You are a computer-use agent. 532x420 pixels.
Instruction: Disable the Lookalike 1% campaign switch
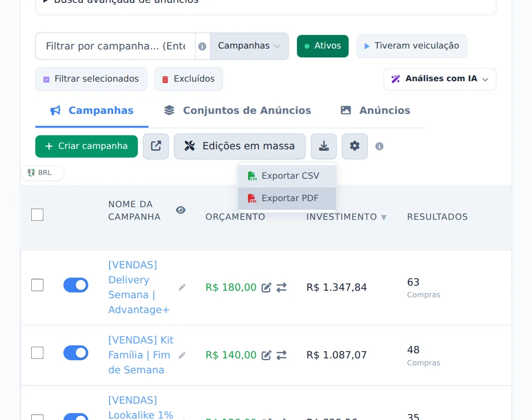click(x=76, y=417)
